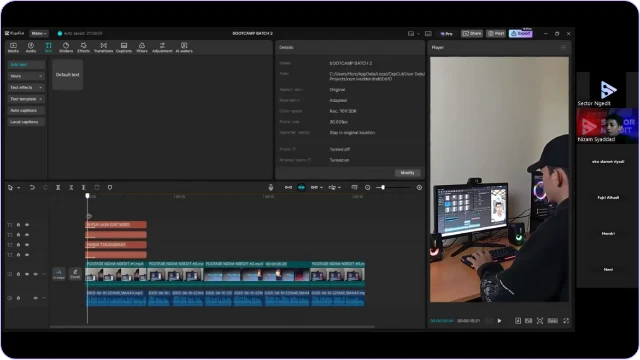Click the Modify button in Details
640x360 pixels.
(407, 173)
